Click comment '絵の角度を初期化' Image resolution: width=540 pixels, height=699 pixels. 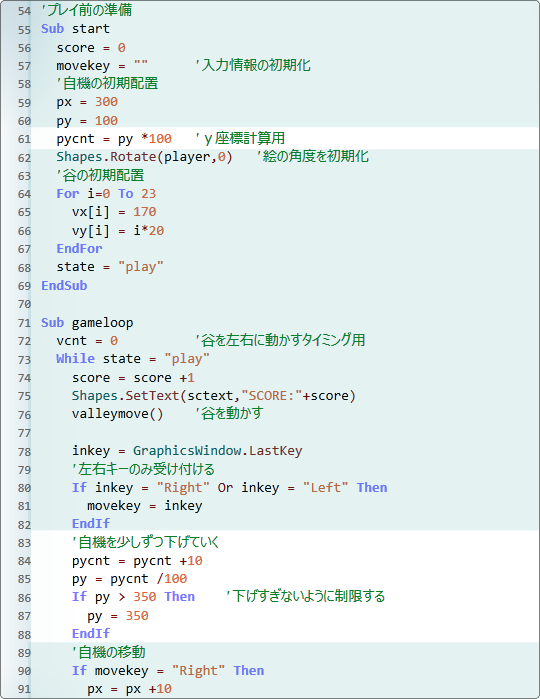click(x=313, y=156)
